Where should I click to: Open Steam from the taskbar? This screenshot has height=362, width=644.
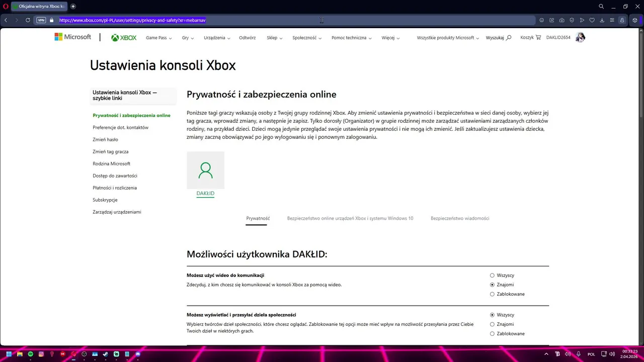[106, 354]
